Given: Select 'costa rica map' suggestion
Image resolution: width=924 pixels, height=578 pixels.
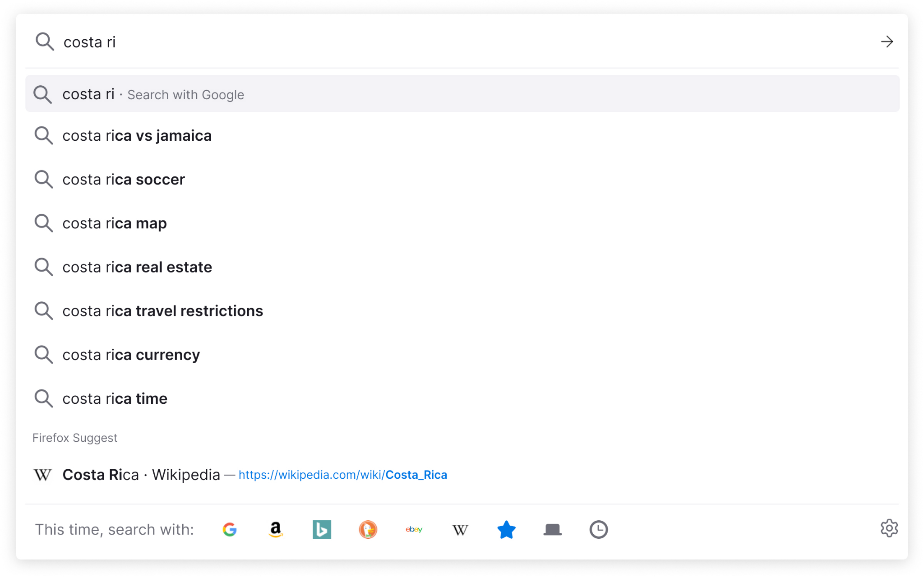Looking at the screenshot, I should pos(115,223).
